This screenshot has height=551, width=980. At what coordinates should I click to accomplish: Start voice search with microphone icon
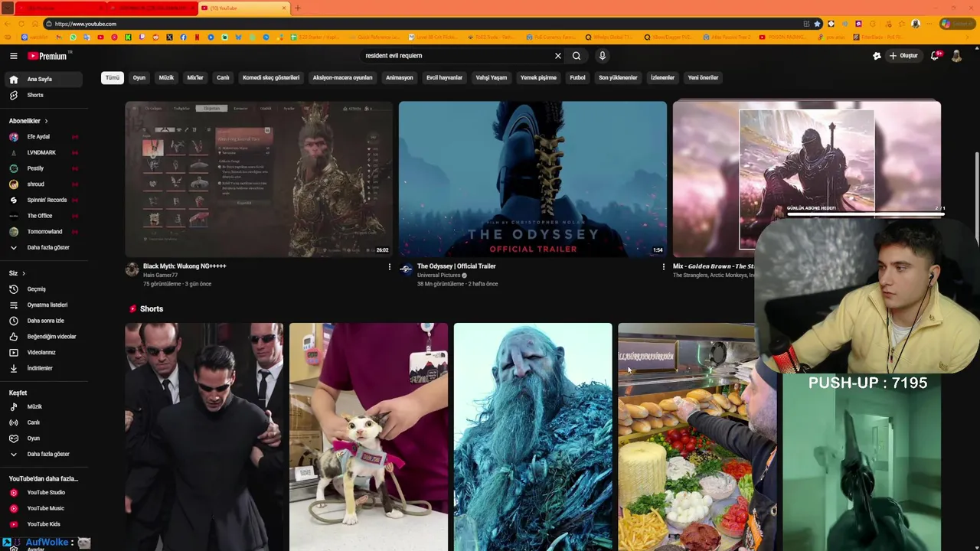(603, 56)
